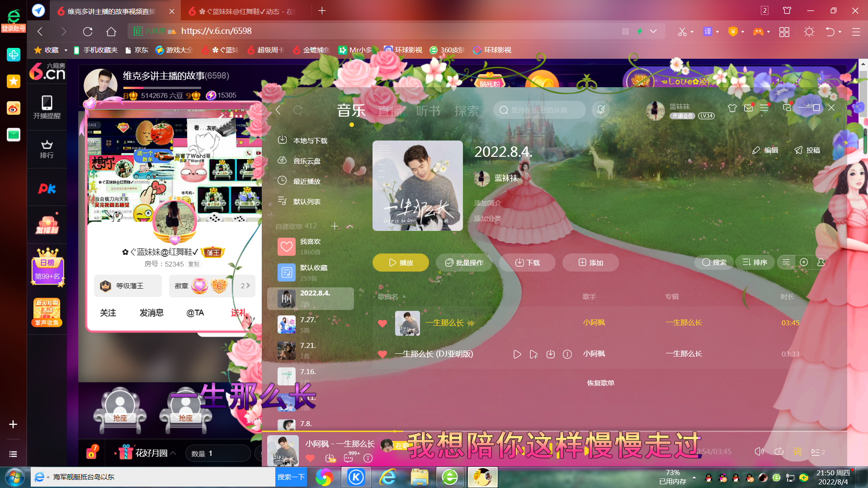Open the 超级周卡 bookmark
This screenshot has width=868, height=488.
(x=266, y=50)
